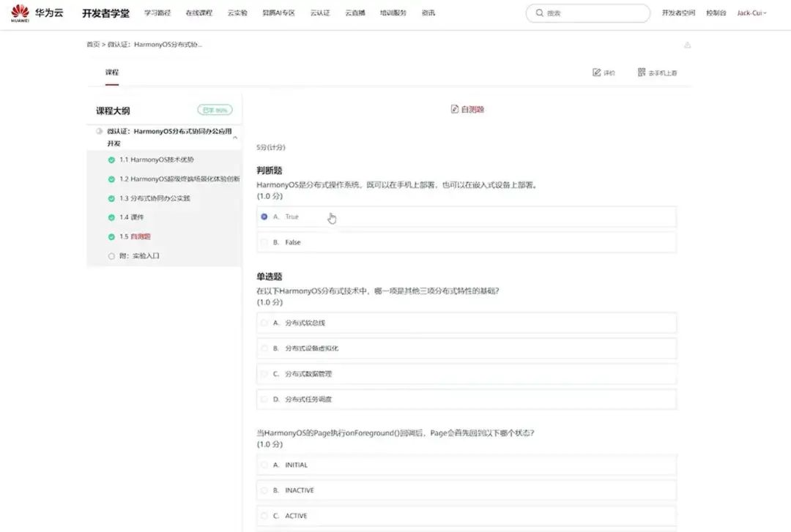Click the half-progress icon beside 微认证 chapter title

[x=100, y=131]
